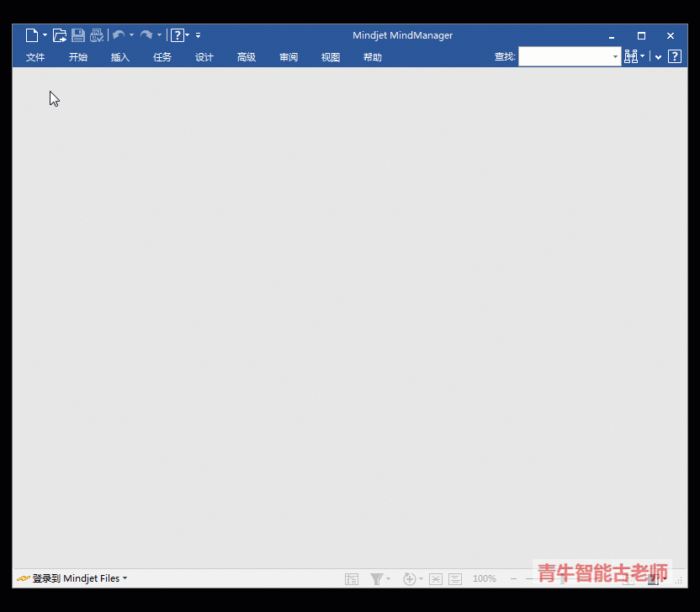Expand the 查找 search box dropdown arrow
Image resolution: width=700 pixels, height=612 pixels.
coord(615,56)
